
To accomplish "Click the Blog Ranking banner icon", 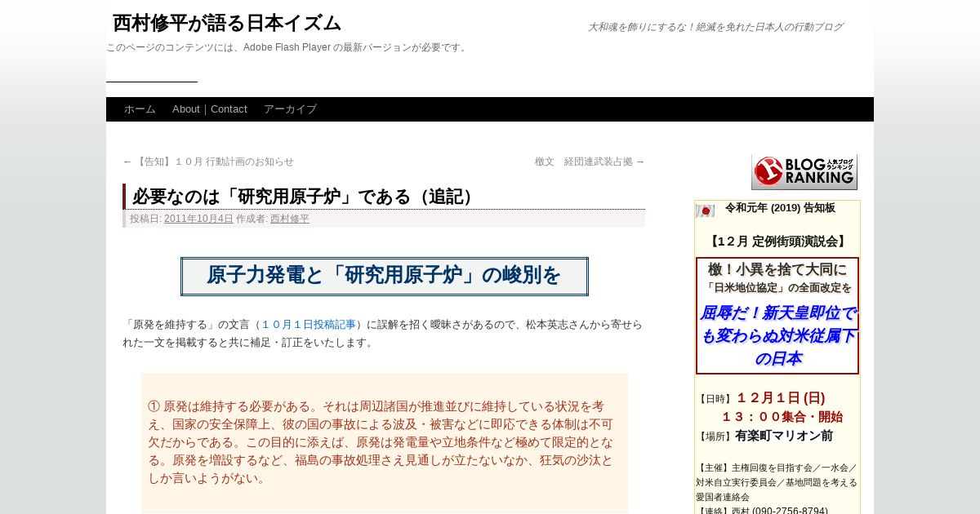I will 804,171.
